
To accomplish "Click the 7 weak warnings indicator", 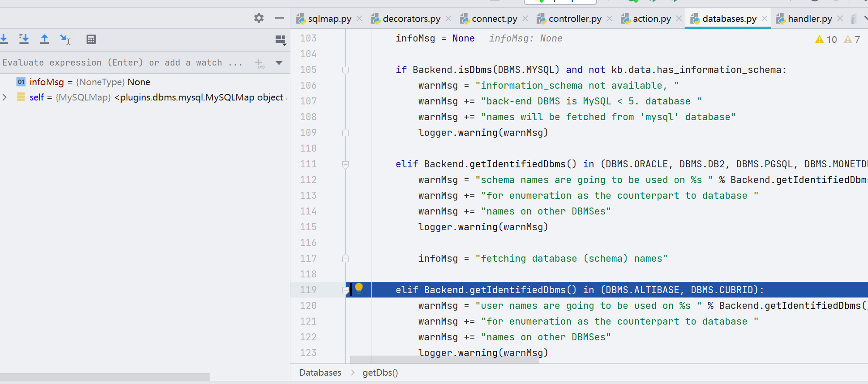I will click(852, 39).
